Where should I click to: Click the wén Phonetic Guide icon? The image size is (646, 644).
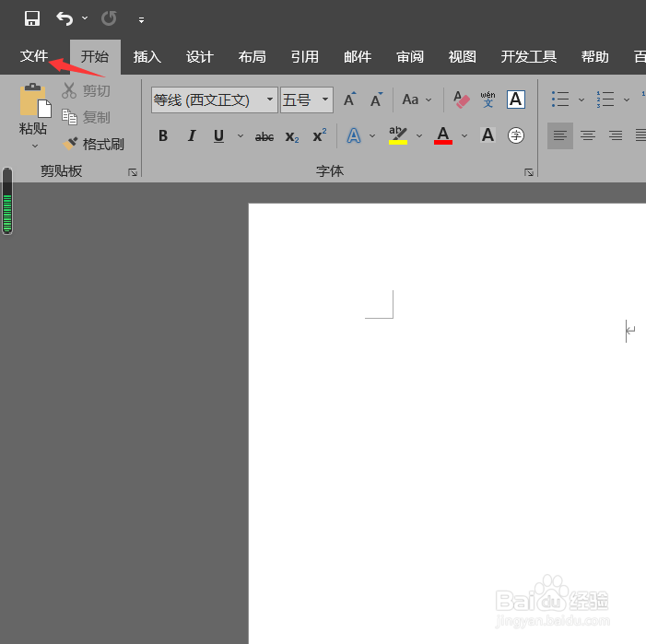click(x=488, y=100)
